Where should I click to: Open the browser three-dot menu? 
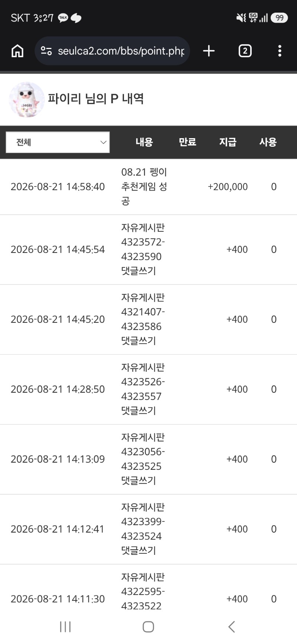click(280, 51)
